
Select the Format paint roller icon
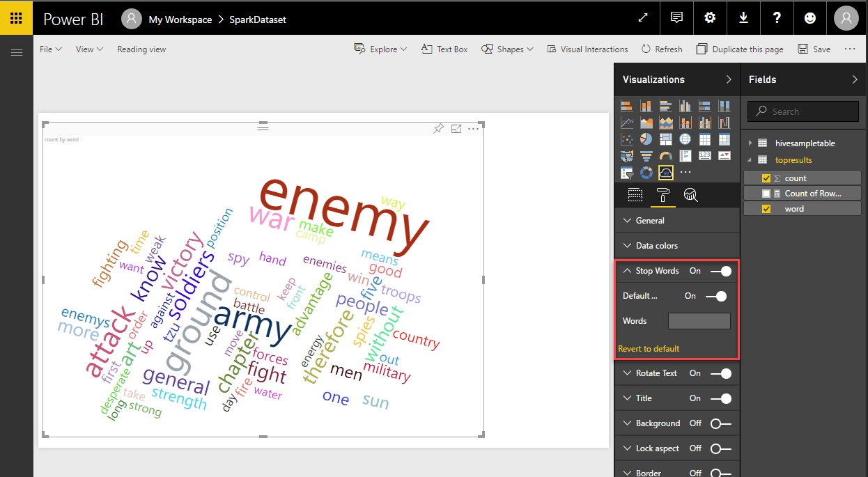point(662,195)
